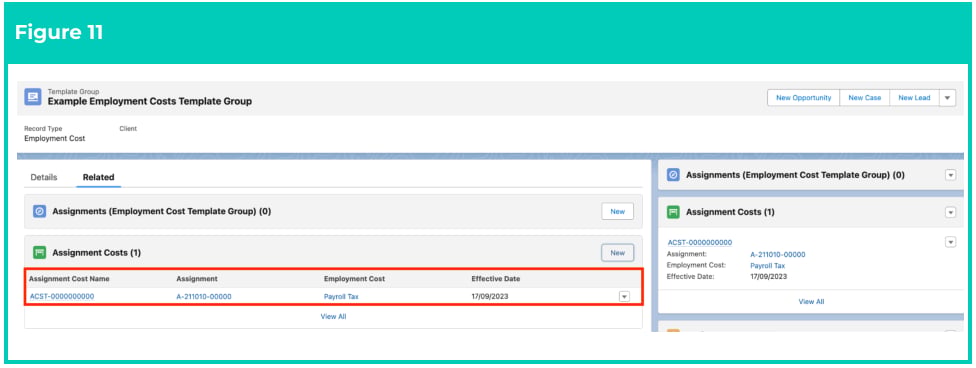Click the Template Group record icon in header
This screenshot has height=368, width=976.
(33, 97)
